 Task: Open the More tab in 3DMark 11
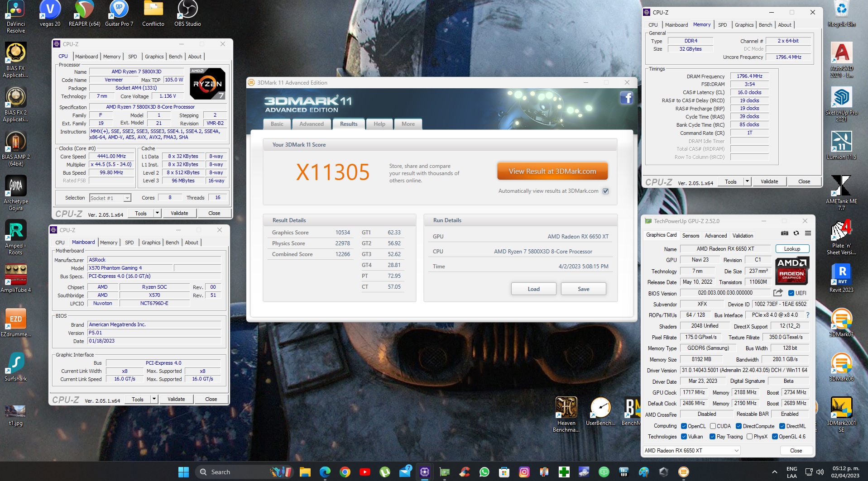click(408, 124)
